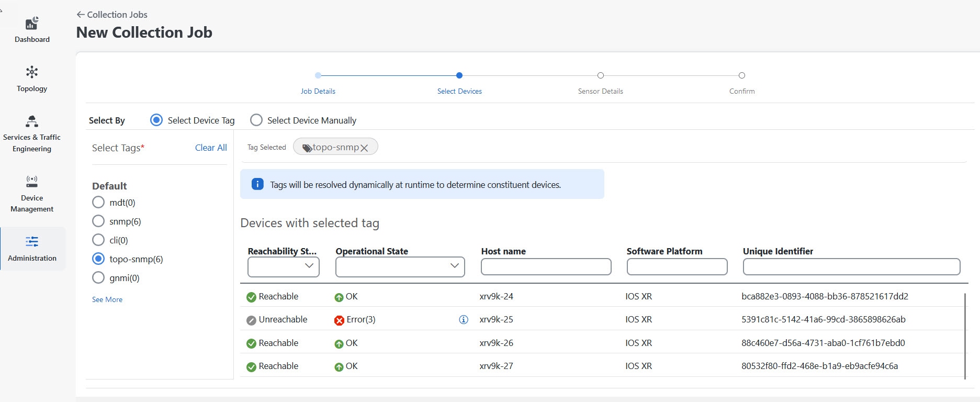Select the snmp(6) tag radio button

(x=98, y=221)
